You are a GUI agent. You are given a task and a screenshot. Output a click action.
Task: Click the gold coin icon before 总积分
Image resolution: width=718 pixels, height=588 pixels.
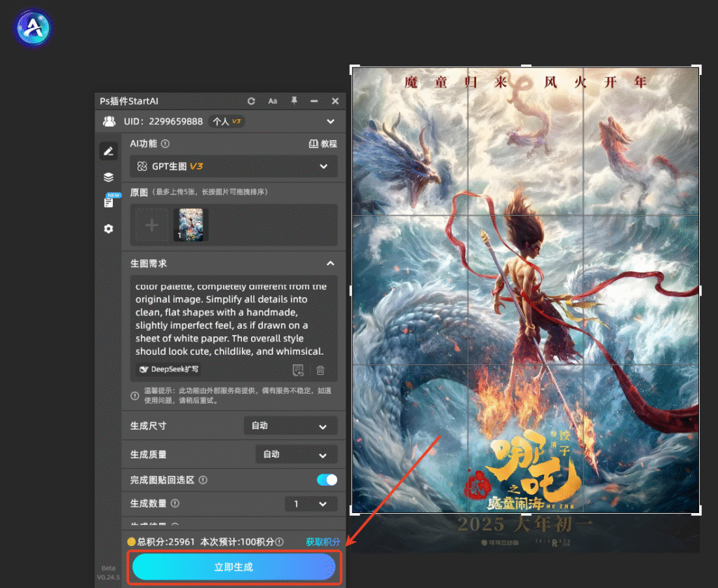click(x=131, y=542)
